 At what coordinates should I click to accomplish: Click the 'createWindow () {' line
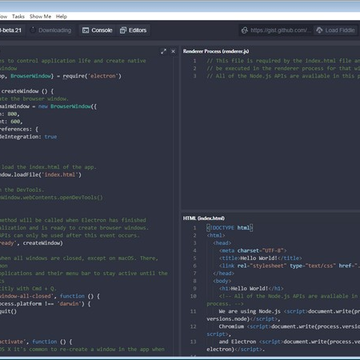(27, 91)
